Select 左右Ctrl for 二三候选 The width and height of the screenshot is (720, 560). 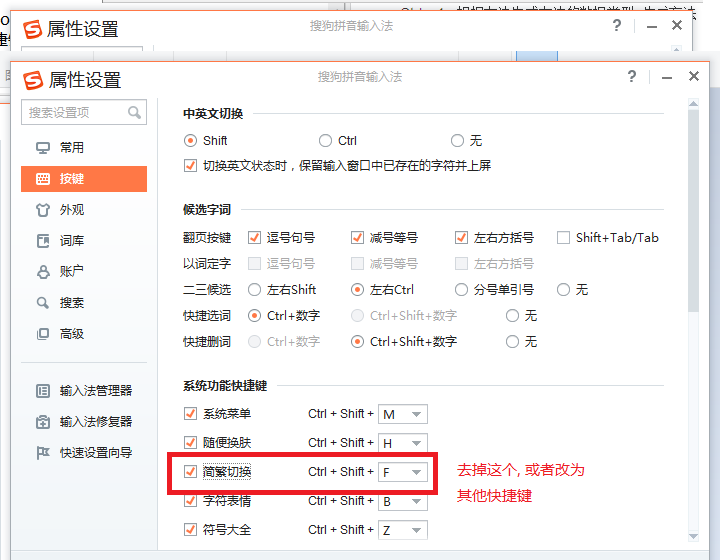pos(357,290)
